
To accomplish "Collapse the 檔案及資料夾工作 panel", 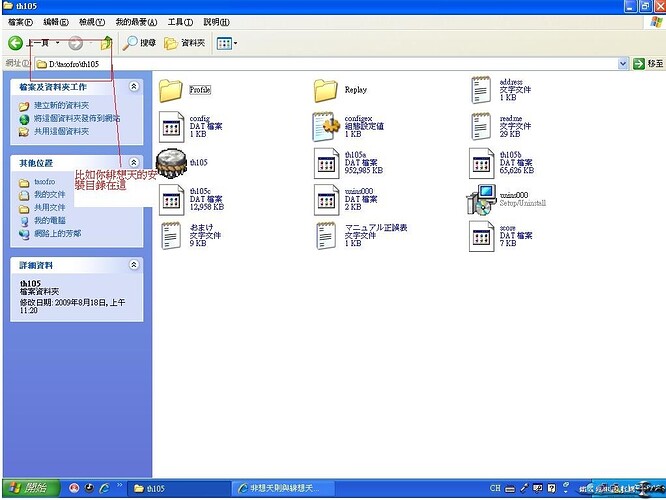I will [x=134, y=87].
